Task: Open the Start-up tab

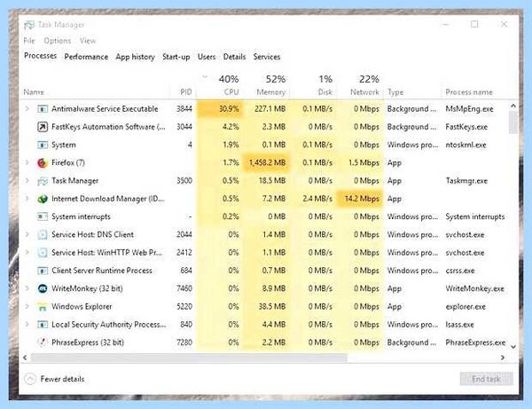Action: tap(176, 57)
